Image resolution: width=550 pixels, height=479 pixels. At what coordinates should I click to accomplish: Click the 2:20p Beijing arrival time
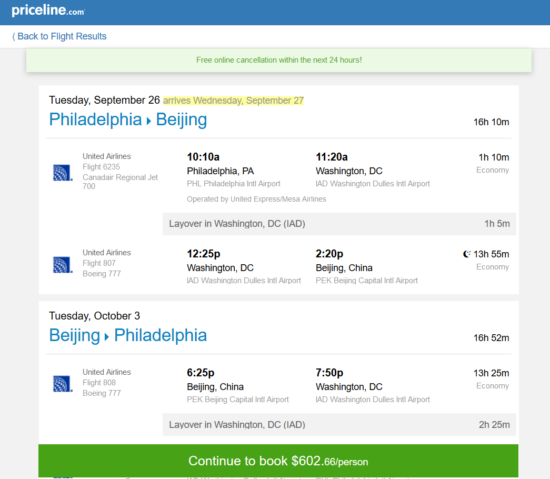click(329, 254)
